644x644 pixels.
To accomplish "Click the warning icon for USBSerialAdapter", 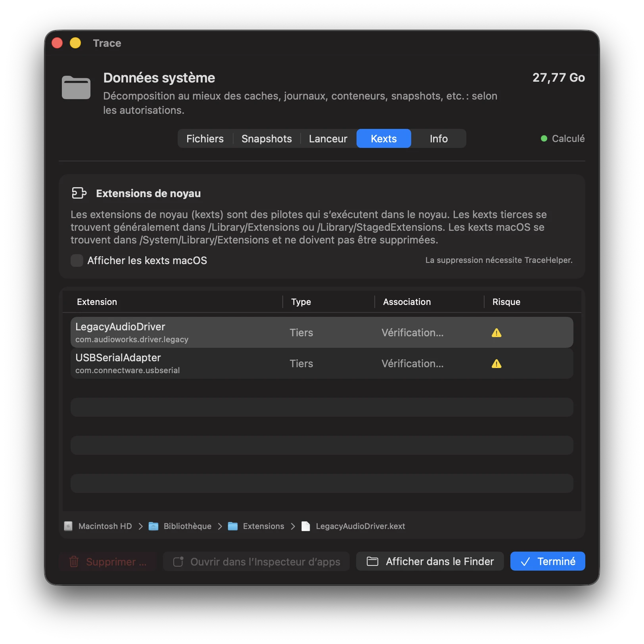I will [496, 364].
